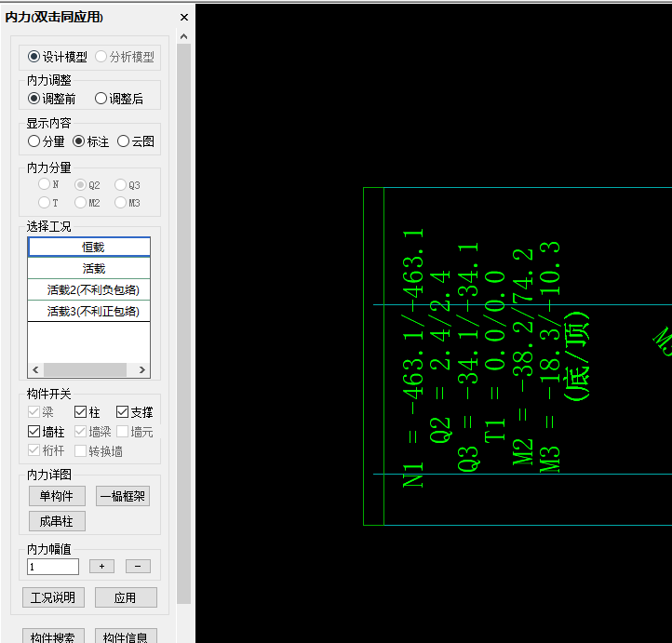
Task: Click right arrow of load case scrollbar
Action: tap(142, 369)
